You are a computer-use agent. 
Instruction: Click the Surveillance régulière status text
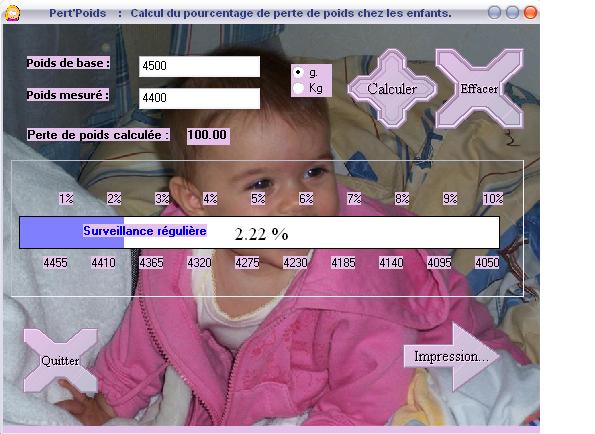[x=145, y=231]
